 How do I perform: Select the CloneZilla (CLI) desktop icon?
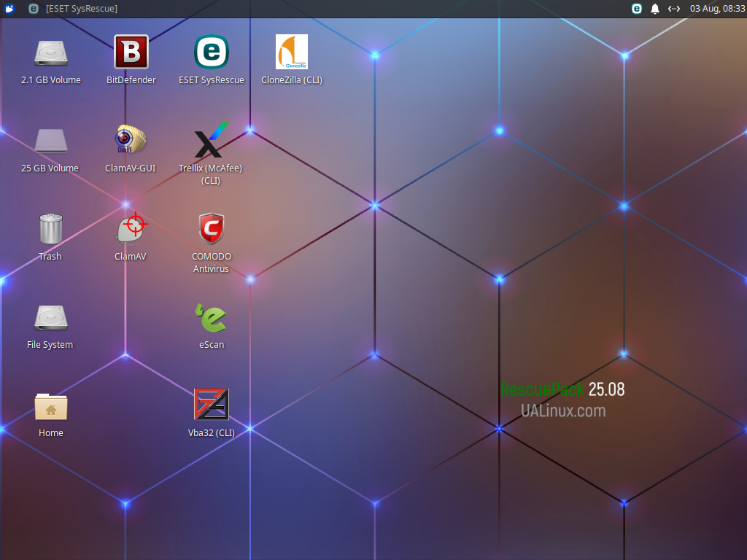click(292, 52)
